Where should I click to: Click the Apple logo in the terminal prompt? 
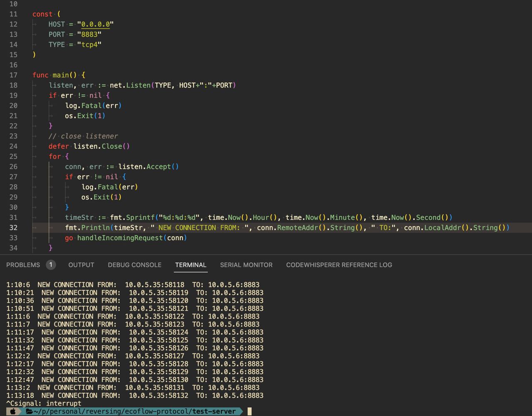coord(13,411)
